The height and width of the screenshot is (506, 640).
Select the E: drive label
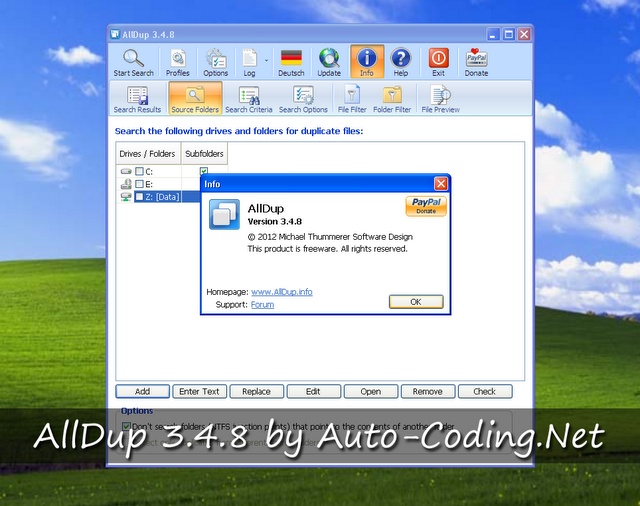pos(149,184)
